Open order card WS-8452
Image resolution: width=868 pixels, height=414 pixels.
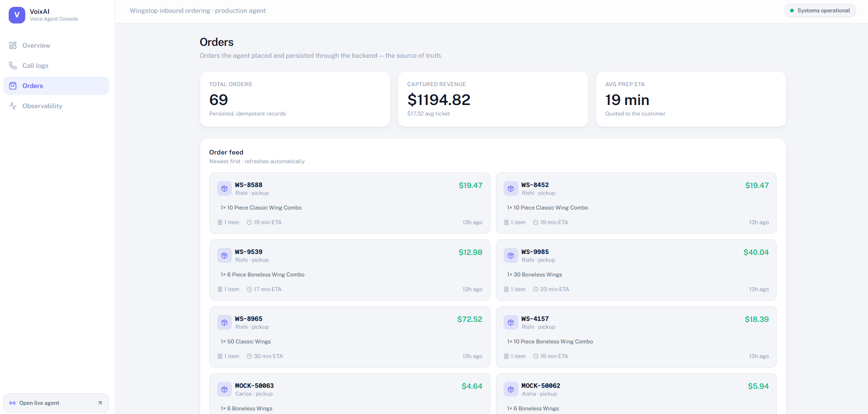(x=636, y=203)
